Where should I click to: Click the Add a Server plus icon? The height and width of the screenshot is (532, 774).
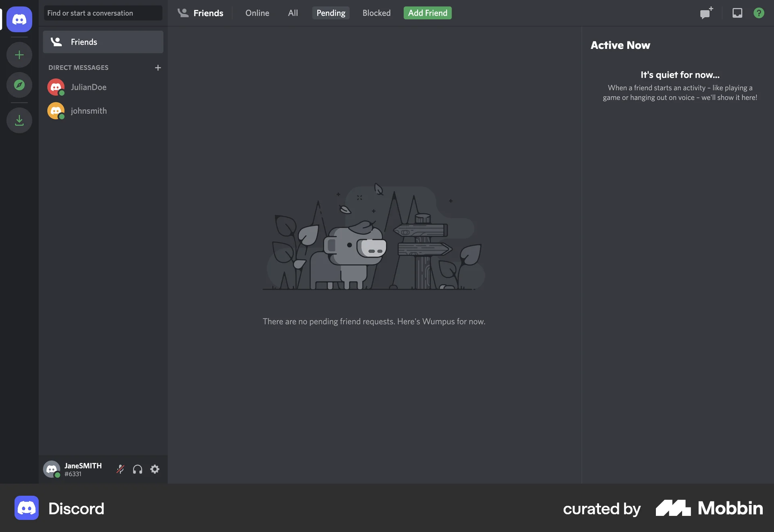coord(19,55)
